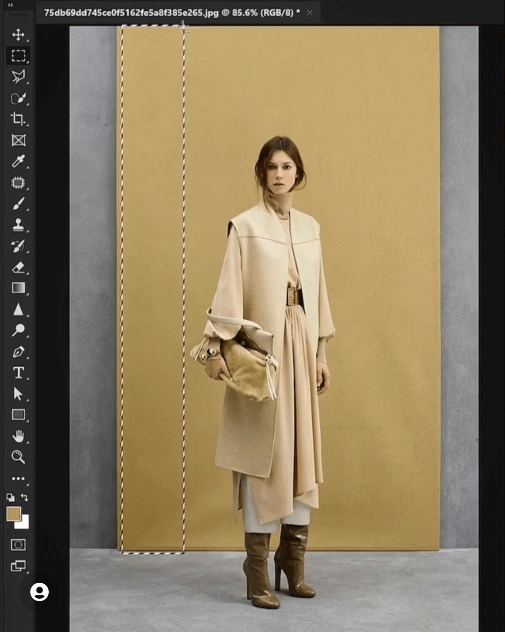The height and width of the screenshot is (640, 505).
Task: Switch to the 75db69dd745ce0f5162fe5a8f385e265.jpg document tab
Action: click(x=172, y=13)
